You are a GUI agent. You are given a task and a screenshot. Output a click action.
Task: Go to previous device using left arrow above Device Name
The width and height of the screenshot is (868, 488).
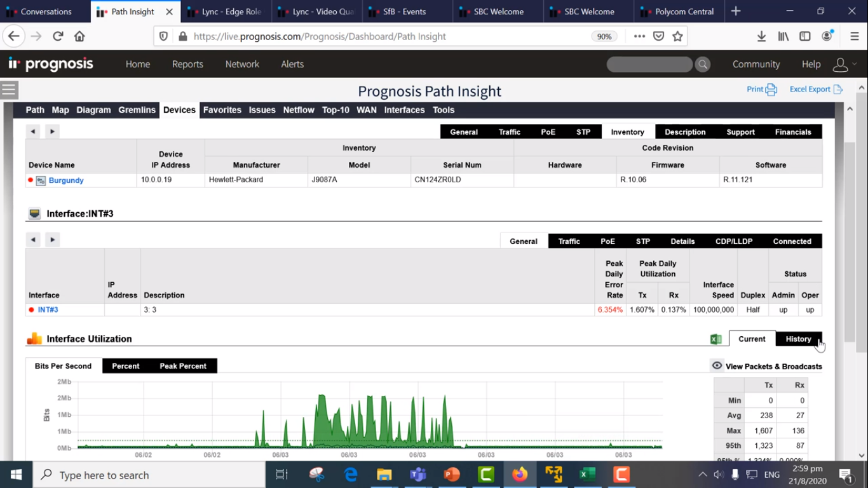(33, 132)
